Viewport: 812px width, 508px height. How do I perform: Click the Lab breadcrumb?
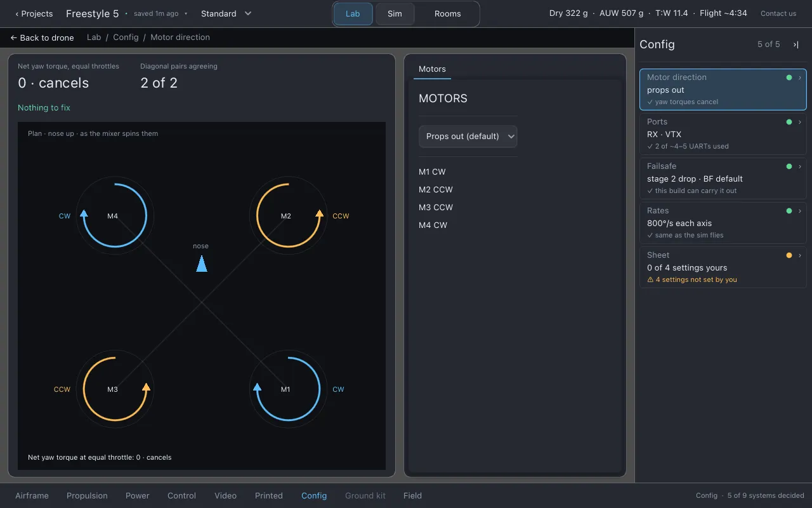94,37
